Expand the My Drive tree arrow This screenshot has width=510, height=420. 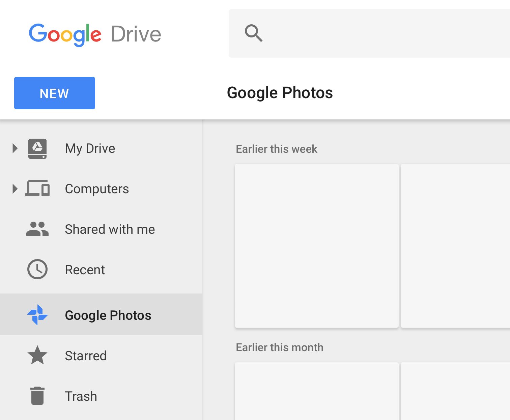[15, 148]
